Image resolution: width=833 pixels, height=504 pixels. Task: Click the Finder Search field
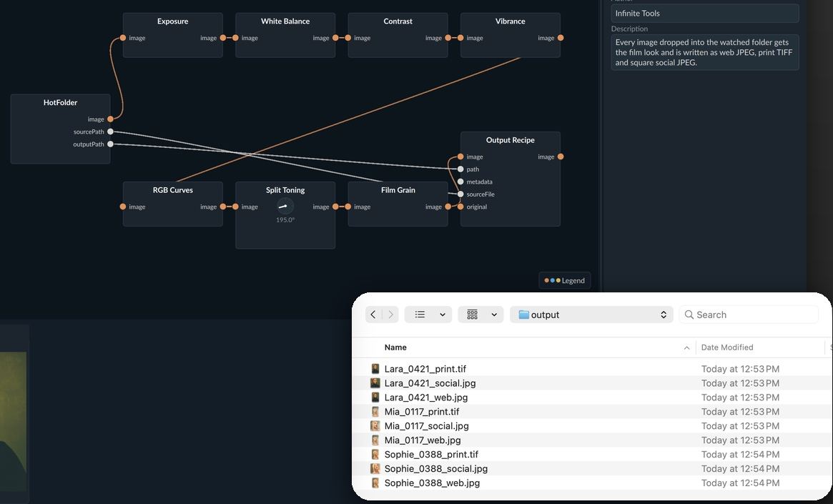click(749, 315)
